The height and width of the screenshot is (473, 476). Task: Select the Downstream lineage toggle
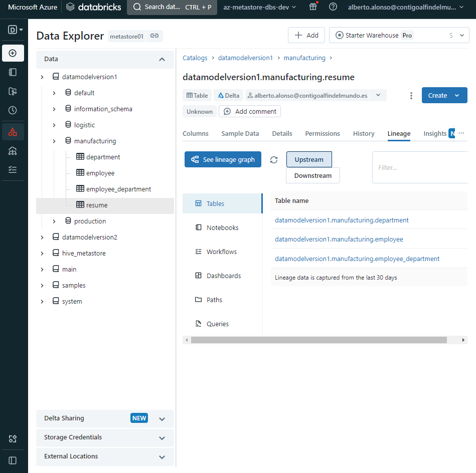312,175
